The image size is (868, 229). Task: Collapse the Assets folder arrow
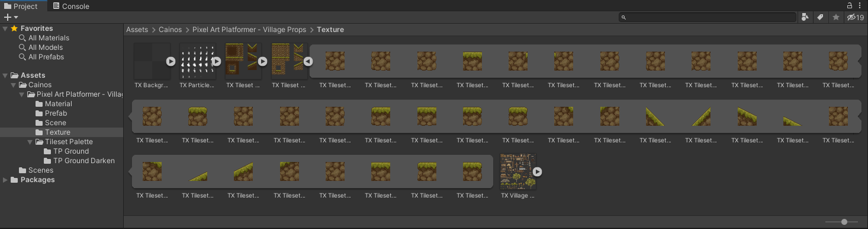click(x=5, y=75)
